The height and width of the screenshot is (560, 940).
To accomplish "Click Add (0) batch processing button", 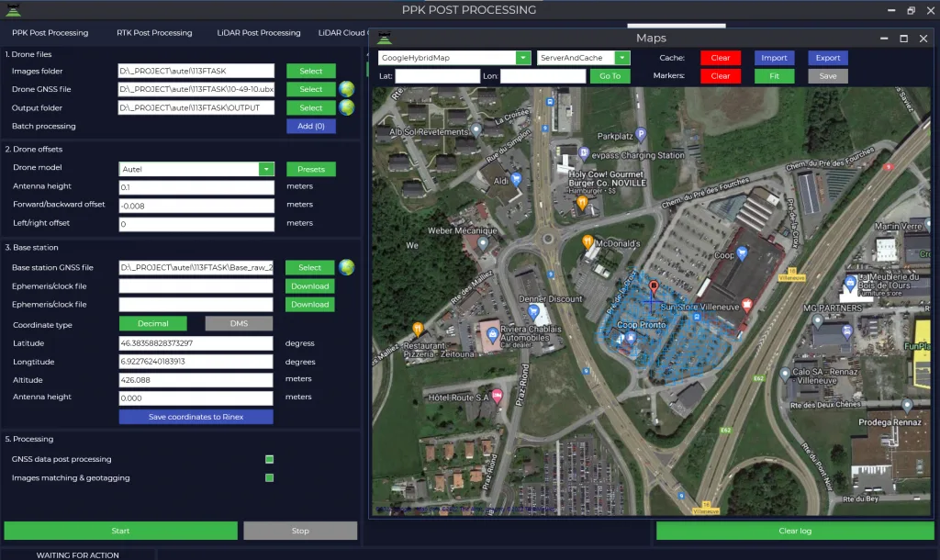I will [x=310, y=126].
